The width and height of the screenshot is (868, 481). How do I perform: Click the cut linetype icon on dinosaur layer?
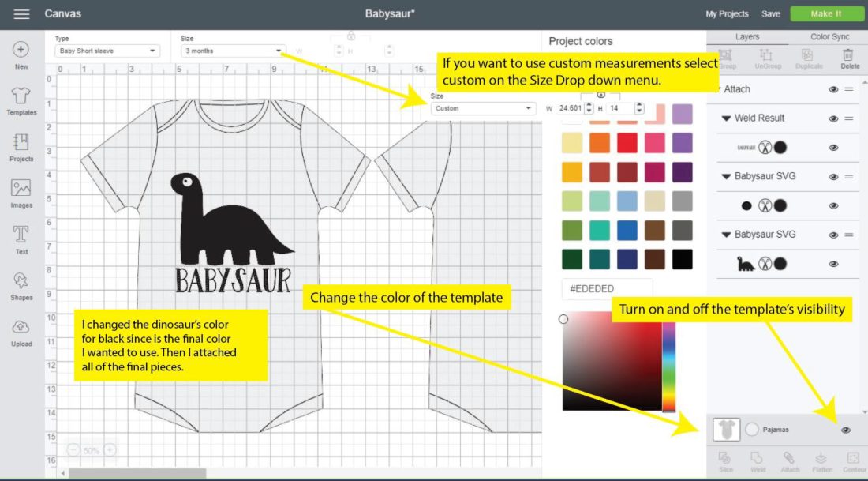[765, 264]
